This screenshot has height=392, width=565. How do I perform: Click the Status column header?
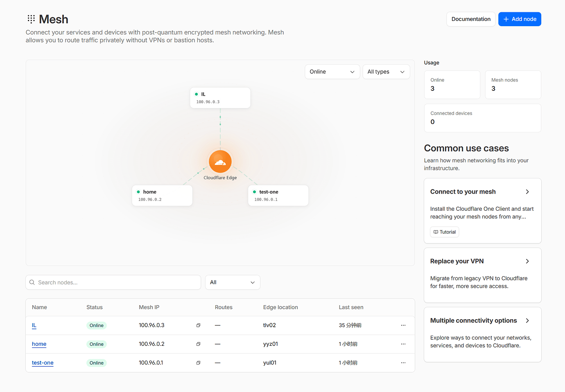click(95, 307)
